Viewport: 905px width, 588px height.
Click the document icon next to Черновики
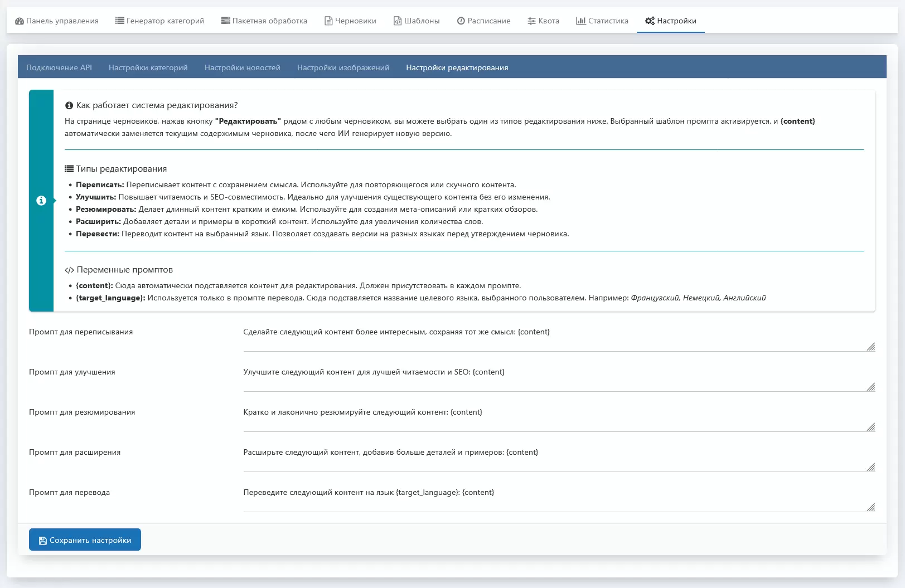coord(328,21)
